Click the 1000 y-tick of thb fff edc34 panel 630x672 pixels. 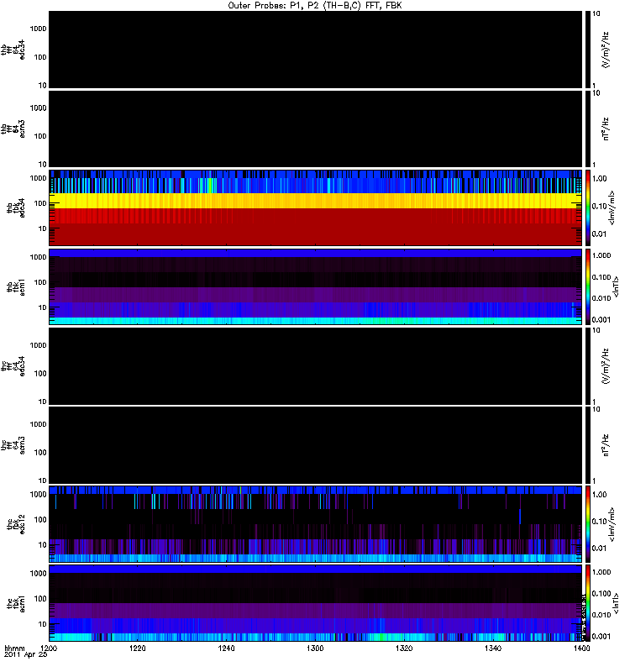pos(38,29)
